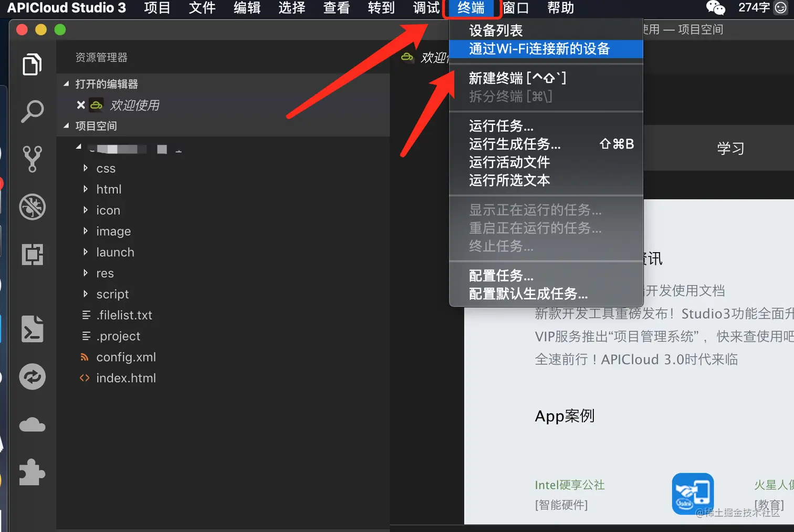The height and width of the screenshot is (532, 794).
Task: Open the APICloud Studio 3 app menu
Action: point(66,8)
